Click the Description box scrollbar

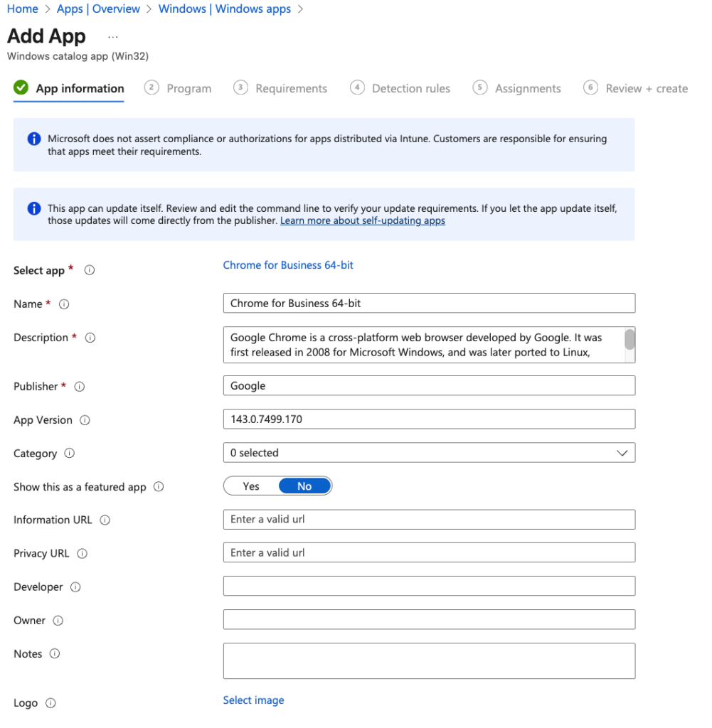click(x=629, y=340)
